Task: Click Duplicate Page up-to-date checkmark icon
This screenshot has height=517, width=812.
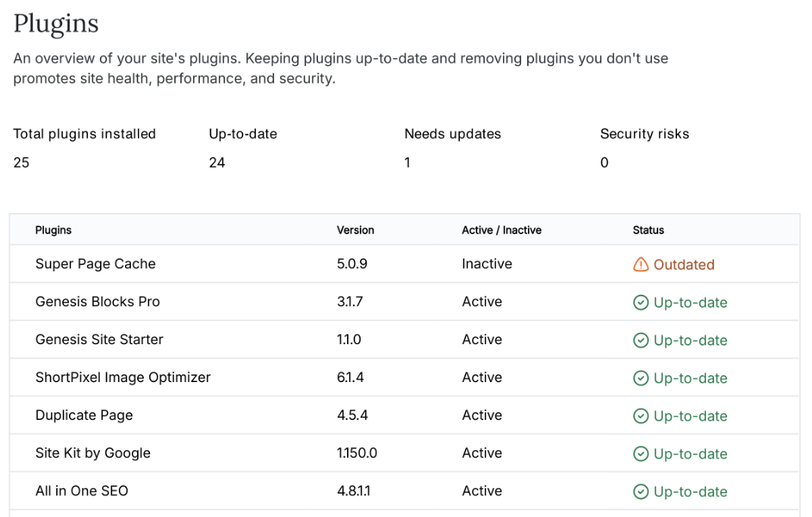Action: click(641, 416)
